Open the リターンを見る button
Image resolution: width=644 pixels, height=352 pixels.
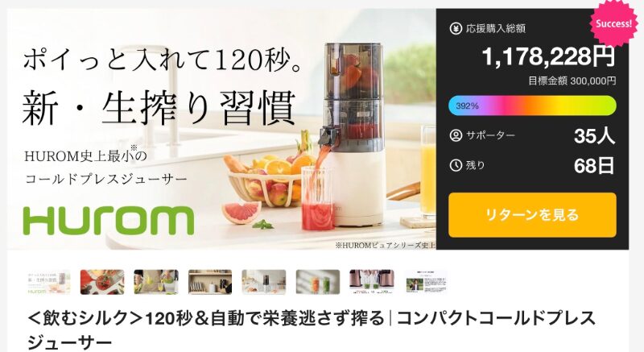pyautogui.click(x=532, y=215)
